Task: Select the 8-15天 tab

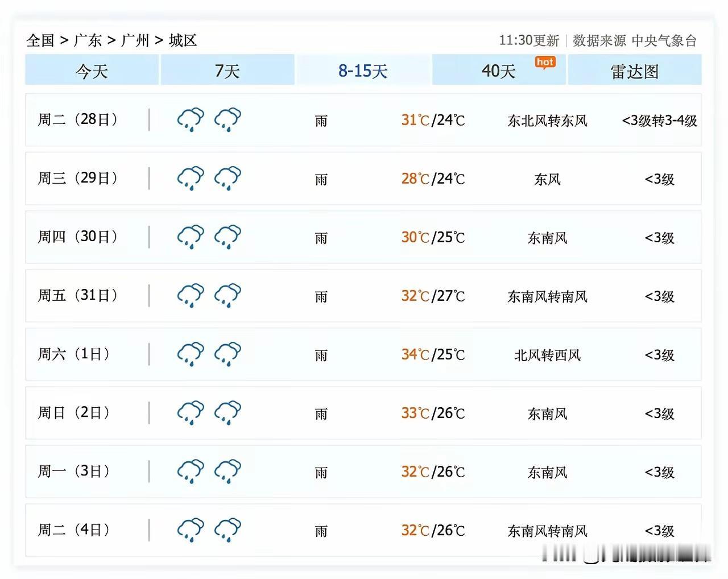Action: 363,70
